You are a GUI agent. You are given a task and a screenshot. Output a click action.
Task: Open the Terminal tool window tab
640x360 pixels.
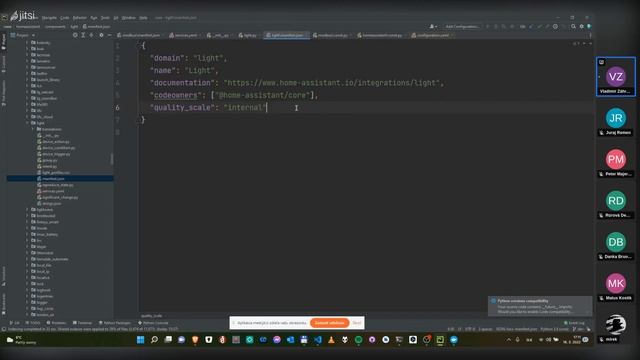coord(82,323)
